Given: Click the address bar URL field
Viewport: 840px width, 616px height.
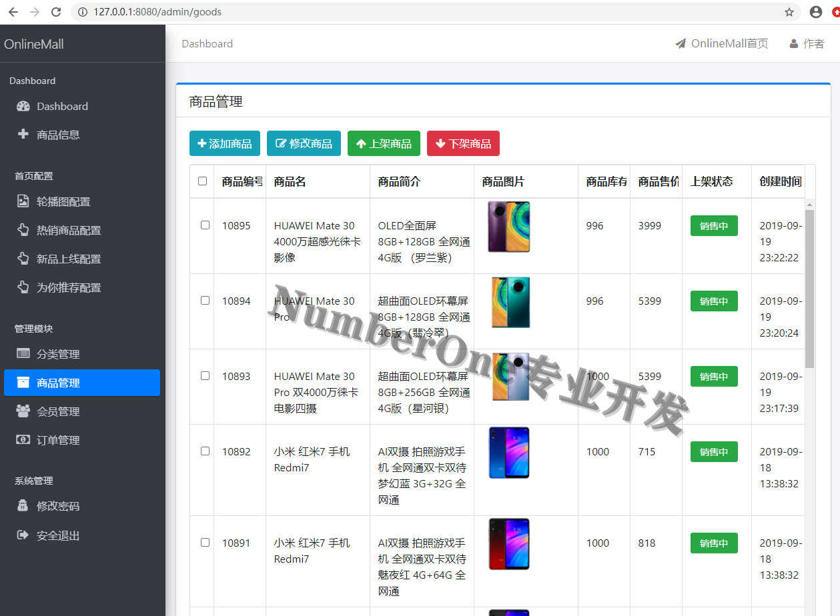Looking at the screenshot, I should coord(434,12).
